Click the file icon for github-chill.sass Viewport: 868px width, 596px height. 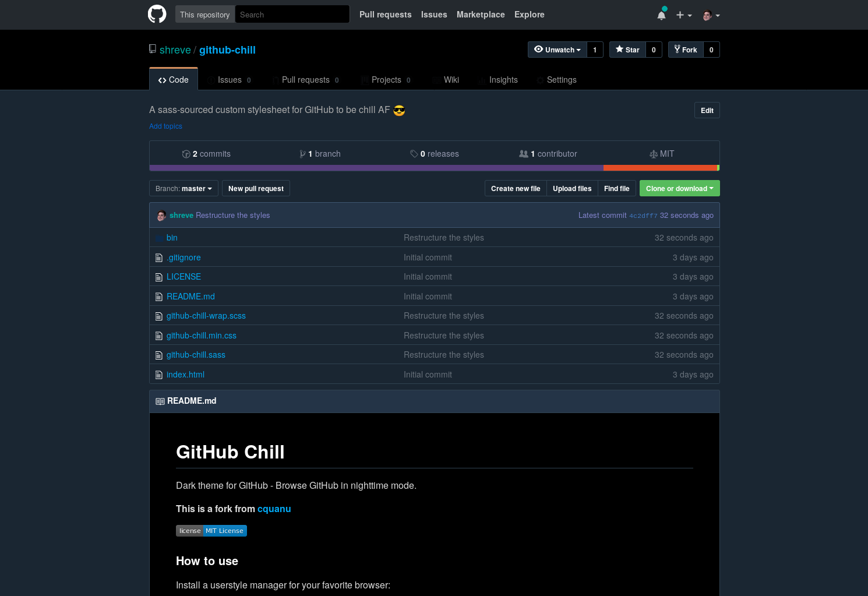coord(159,355)
